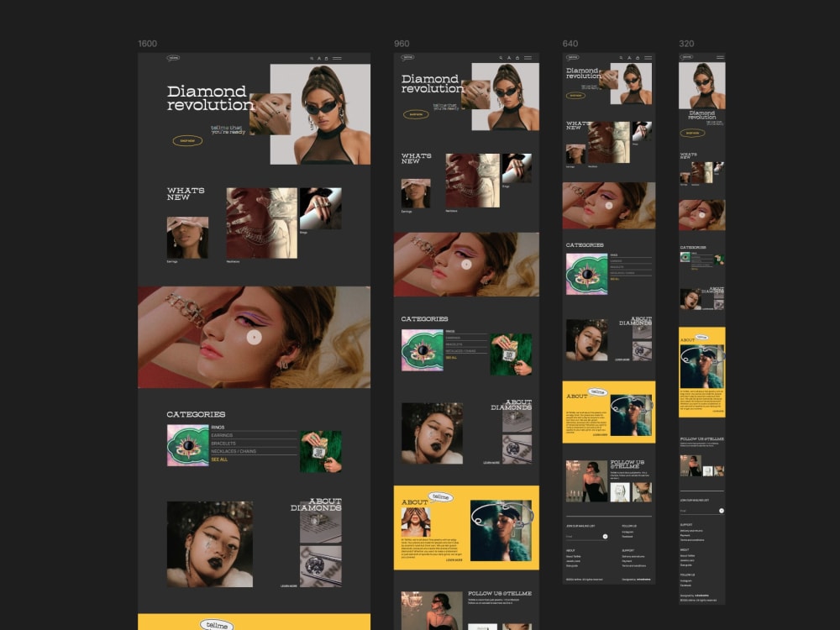Click the Size guide link in the 640 footer
This screenshot has width=840, height=630.
(571, 565)
